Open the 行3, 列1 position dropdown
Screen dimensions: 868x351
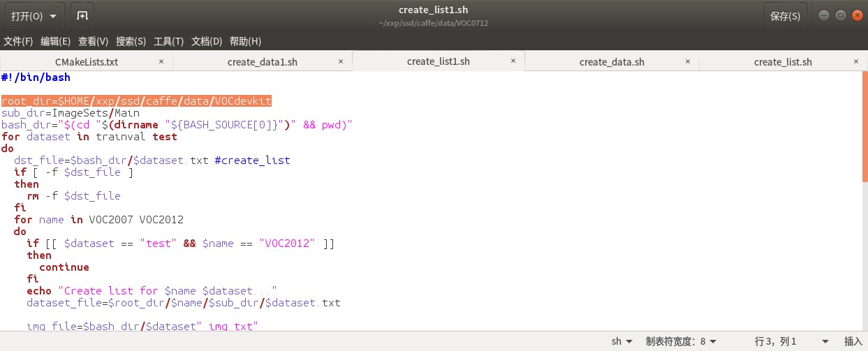click(x=793, y=341)
